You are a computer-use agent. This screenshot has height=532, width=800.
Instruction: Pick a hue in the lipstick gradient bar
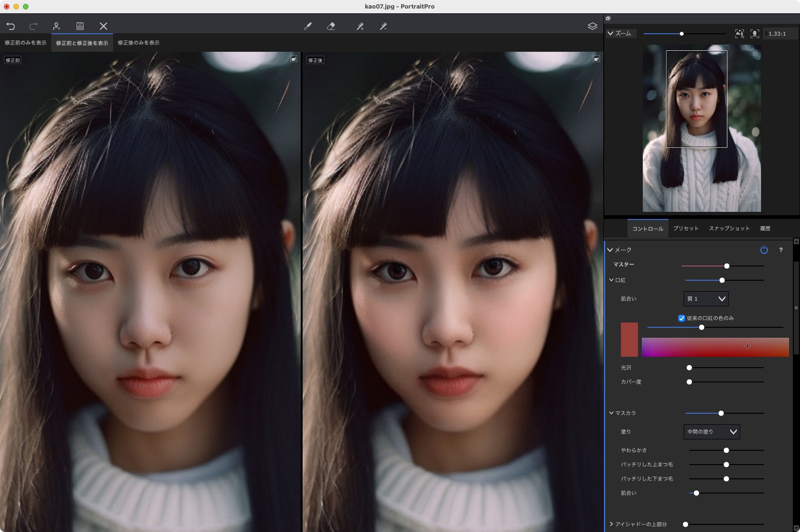(x=715, y=347)
